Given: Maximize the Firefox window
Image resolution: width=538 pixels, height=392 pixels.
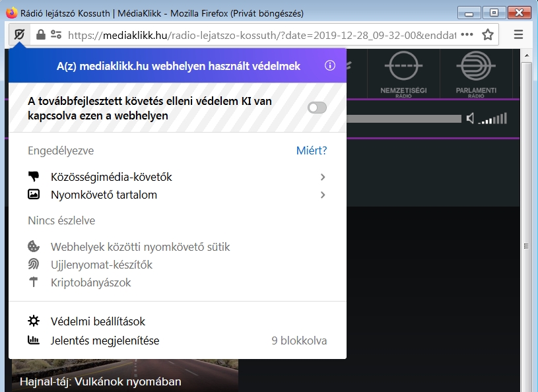Looking at the screenshot, I should pos(494,13).
